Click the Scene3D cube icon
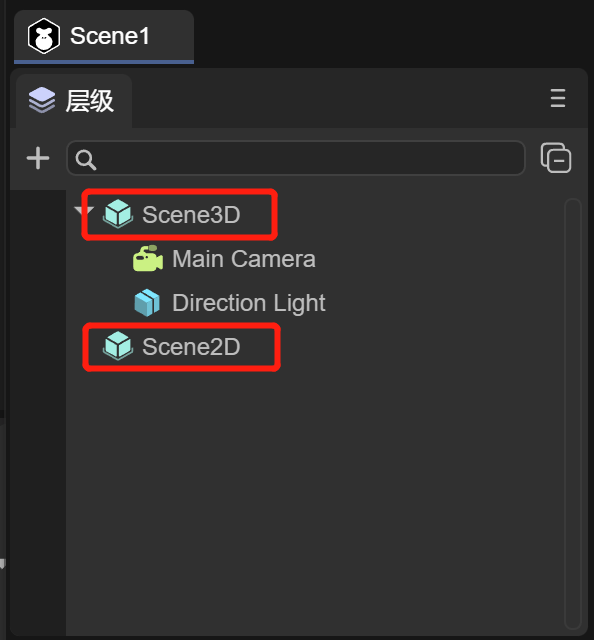Screen dimensions: 594x640 point(118,214)
